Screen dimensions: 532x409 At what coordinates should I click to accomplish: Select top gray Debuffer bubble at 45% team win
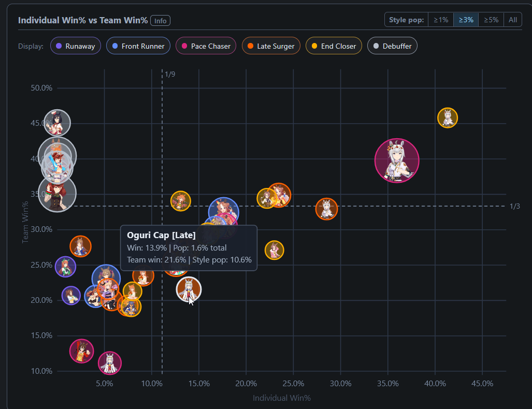(57, 123)
